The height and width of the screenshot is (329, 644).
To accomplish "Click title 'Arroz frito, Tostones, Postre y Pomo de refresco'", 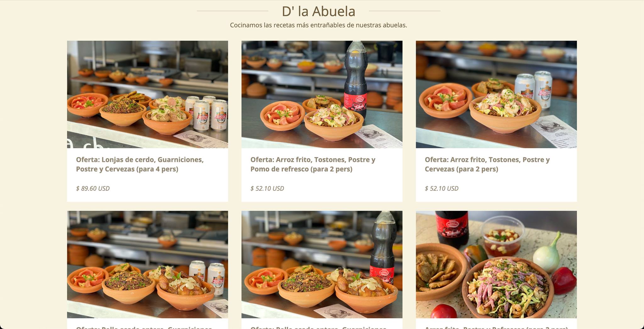I will pyautogui.click(x=313, y=164).
